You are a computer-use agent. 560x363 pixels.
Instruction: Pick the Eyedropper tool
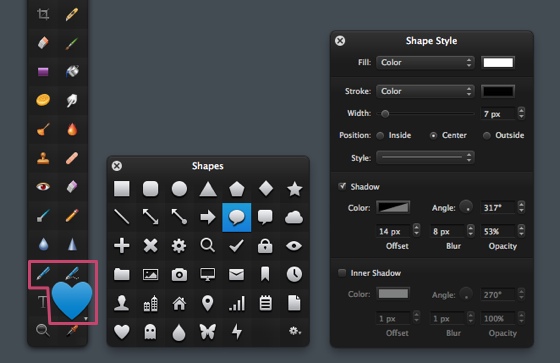coord(72,330)
